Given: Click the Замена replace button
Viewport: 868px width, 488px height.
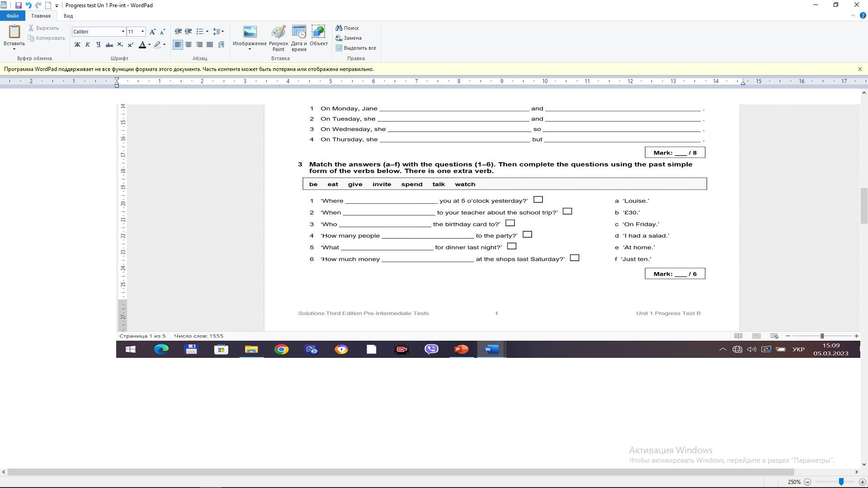Looking at the screenshot, I should coord(349,38).
